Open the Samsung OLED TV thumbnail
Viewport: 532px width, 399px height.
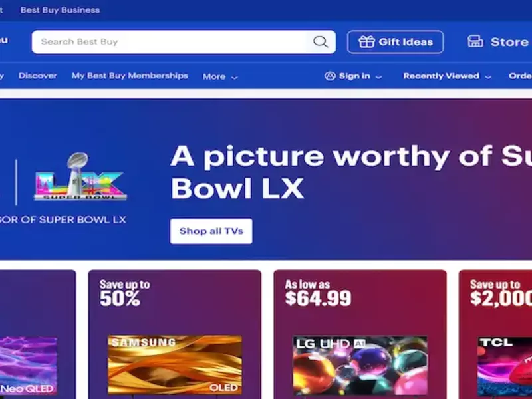175,365
